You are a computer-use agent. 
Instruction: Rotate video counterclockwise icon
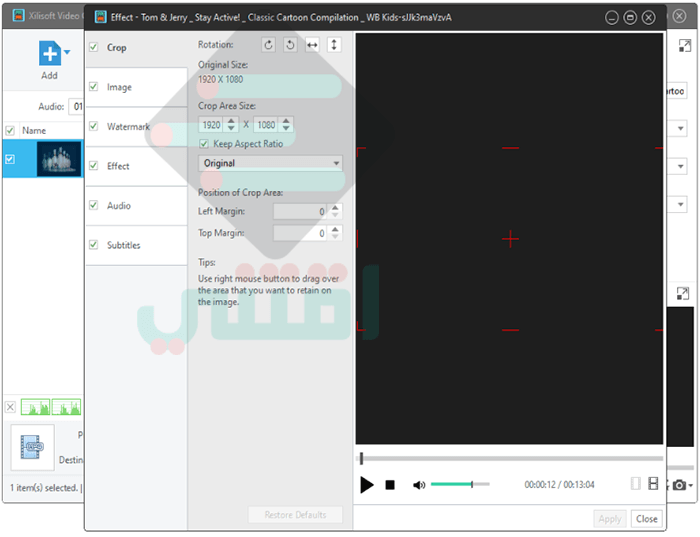click(290, 45)
